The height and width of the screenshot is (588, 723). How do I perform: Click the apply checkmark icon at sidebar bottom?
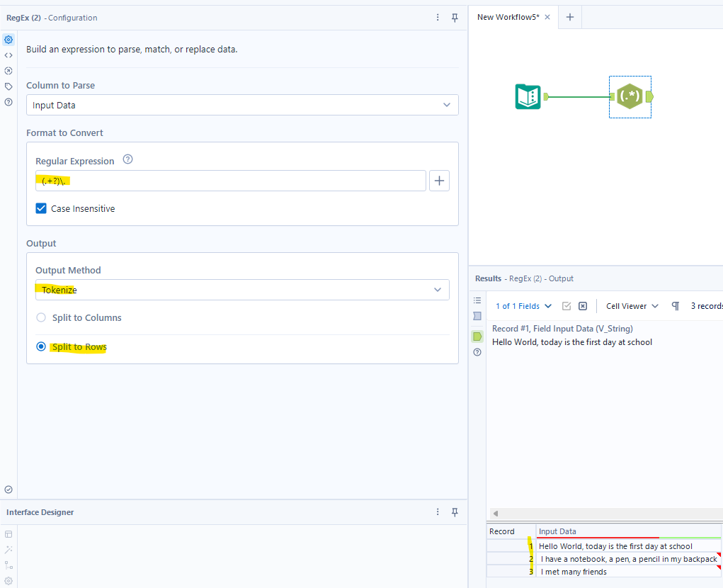pyautogui.click(x=8, y=490)
